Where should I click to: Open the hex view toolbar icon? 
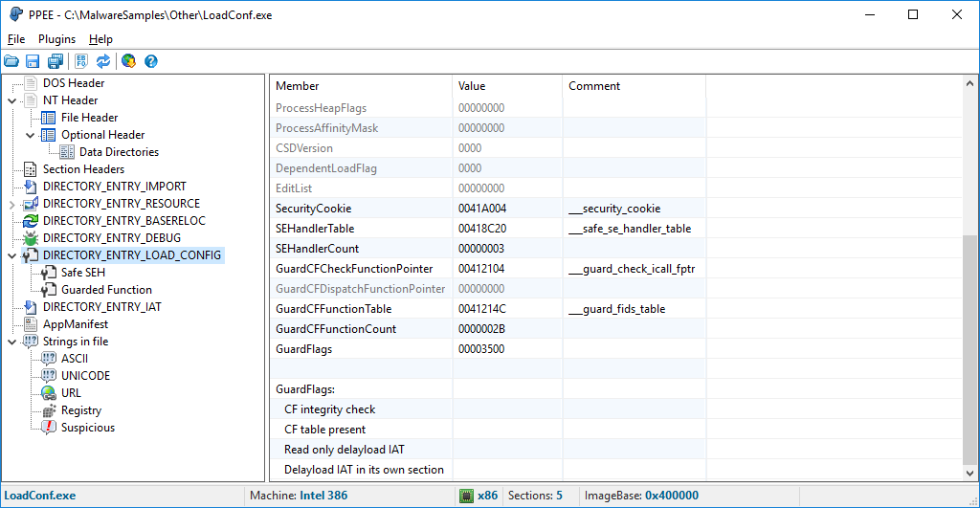tap(81, 61)
